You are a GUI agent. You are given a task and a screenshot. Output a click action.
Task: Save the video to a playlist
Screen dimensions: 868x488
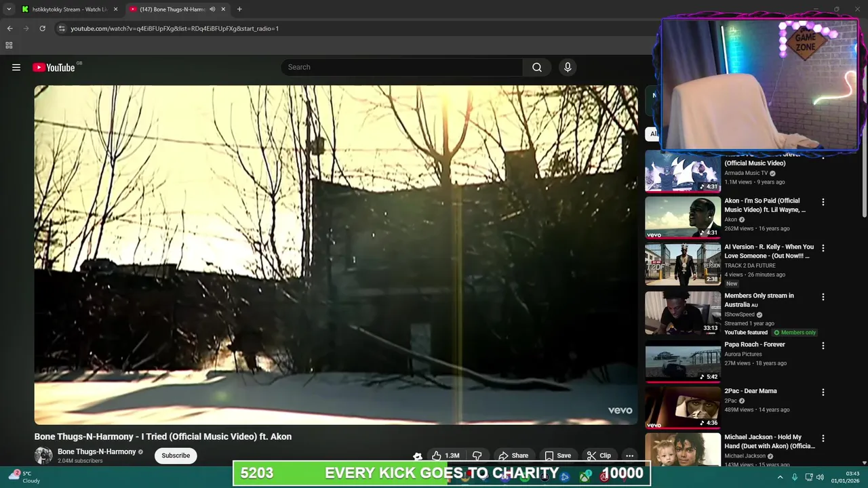pos(557,455)
